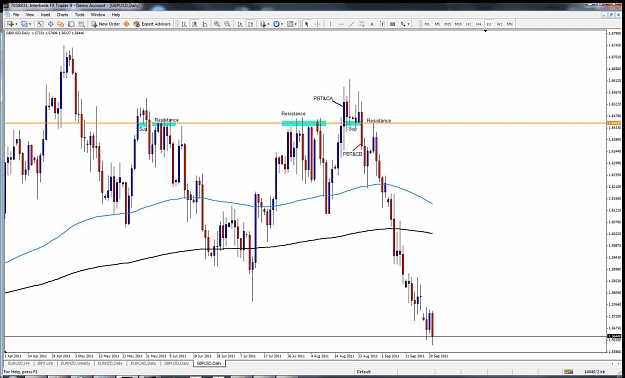Expand the Periodicity dropdown arrow
The image size is (625, 378).
[282, 24]
